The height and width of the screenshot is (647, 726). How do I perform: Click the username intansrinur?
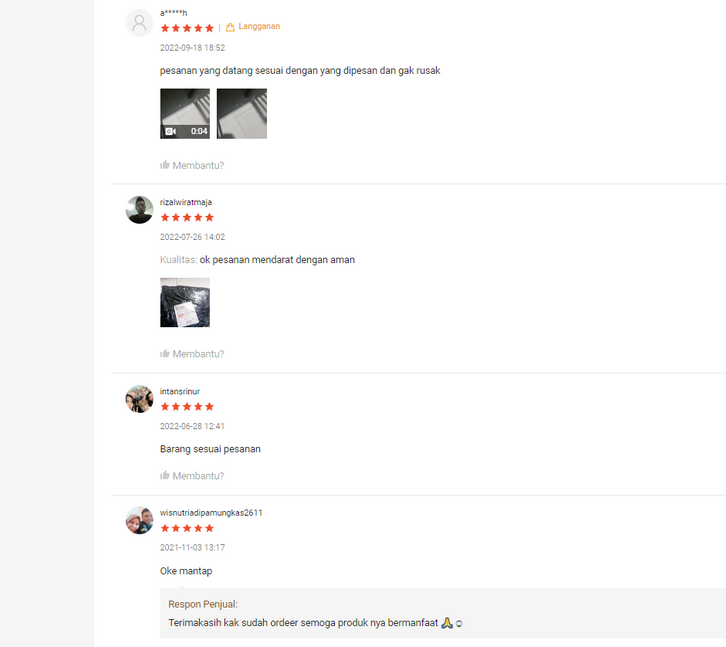click(x=180, y=391)
